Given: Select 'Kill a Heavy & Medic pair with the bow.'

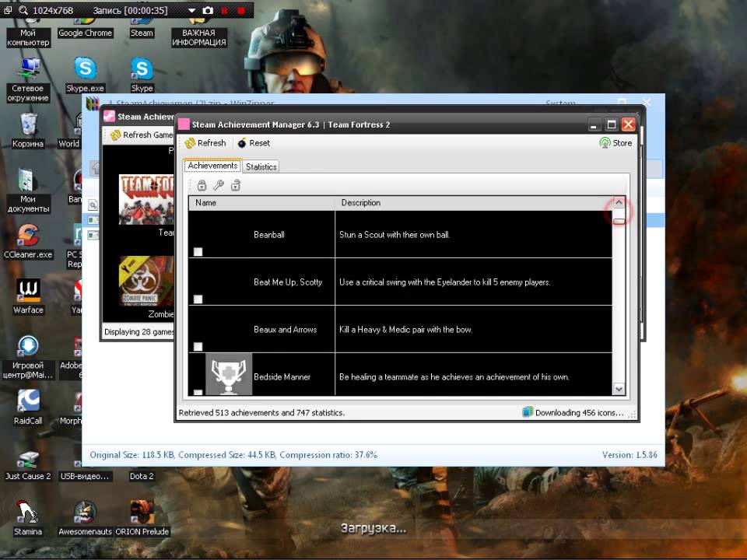Looking at the screenshot, I should (406, 330).
